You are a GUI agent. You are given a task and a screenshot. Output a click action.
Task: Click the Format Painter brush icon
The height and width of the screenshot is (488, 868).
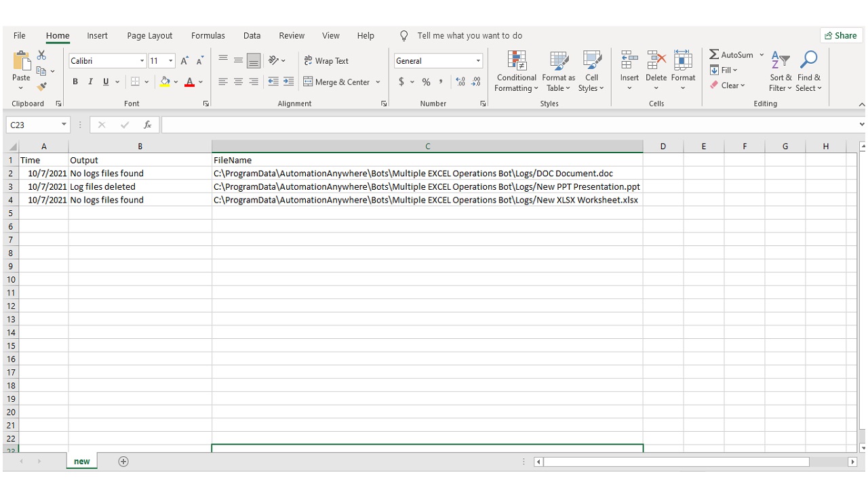(41, 87)
